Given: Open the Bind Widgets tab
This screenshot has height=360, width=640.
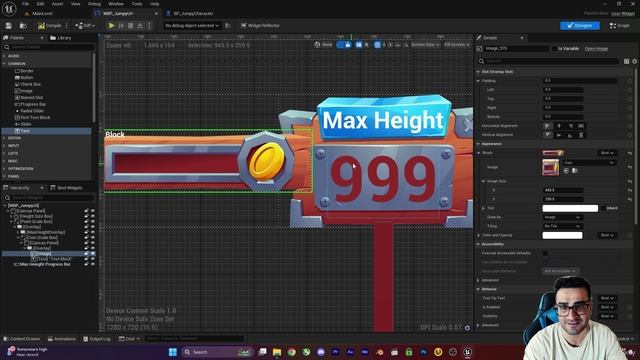Looking at the screenshot, I should tap(66, 188).
